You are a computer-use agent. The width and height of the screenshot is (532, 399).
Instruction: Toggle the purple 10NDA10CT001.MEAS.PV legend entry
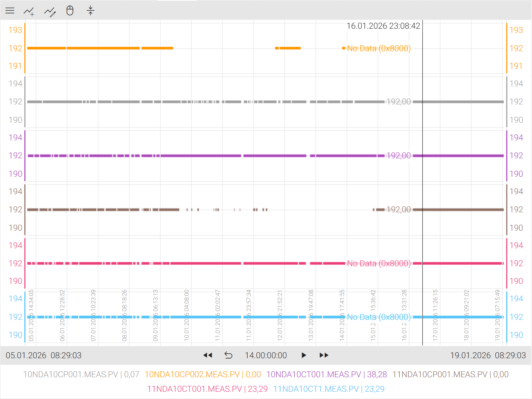point(326,374)
